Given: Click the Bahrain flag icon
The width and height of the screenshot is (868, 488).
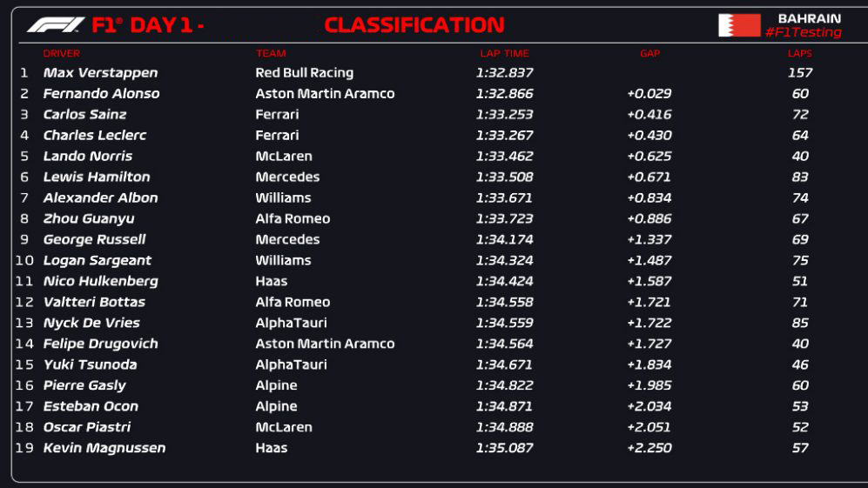Looking at the screenshot, I should 739,25.
